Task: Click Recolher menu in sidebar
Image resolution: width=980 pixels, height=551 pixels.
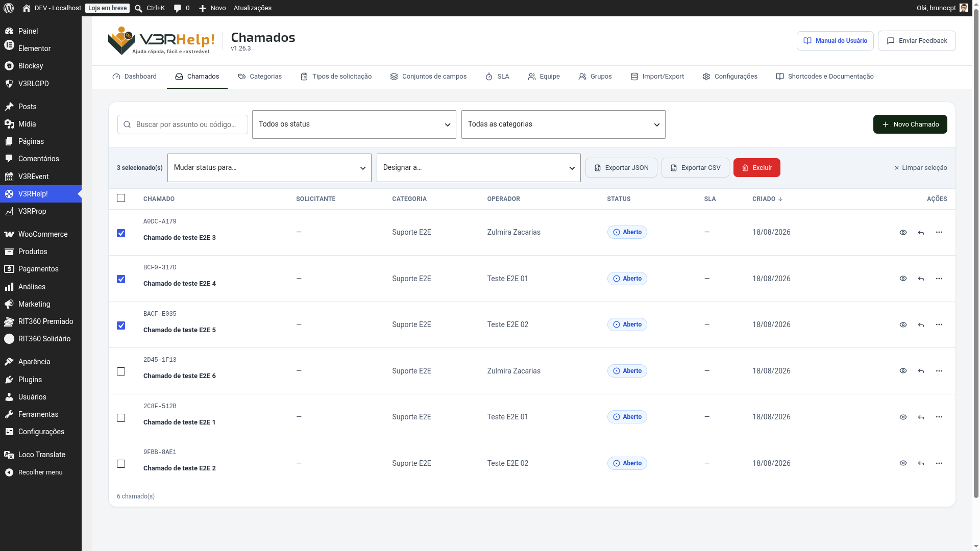Action: pos(41,472)
